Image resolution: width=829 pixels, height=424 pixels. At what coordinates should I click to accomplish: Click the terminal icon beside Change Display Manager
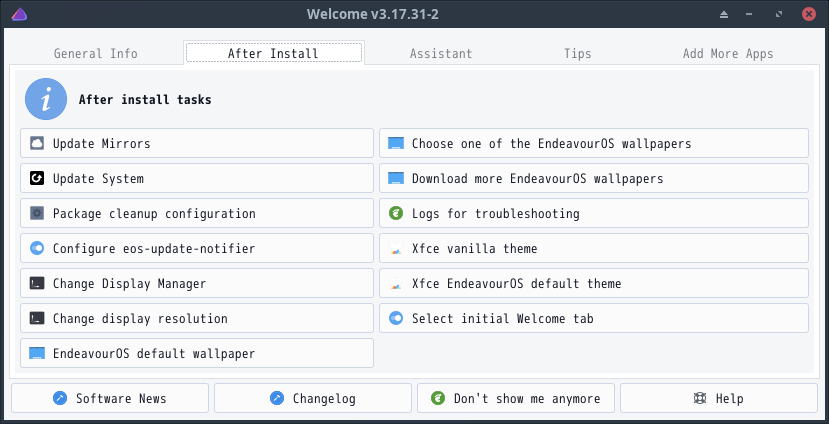pos(37,283)
